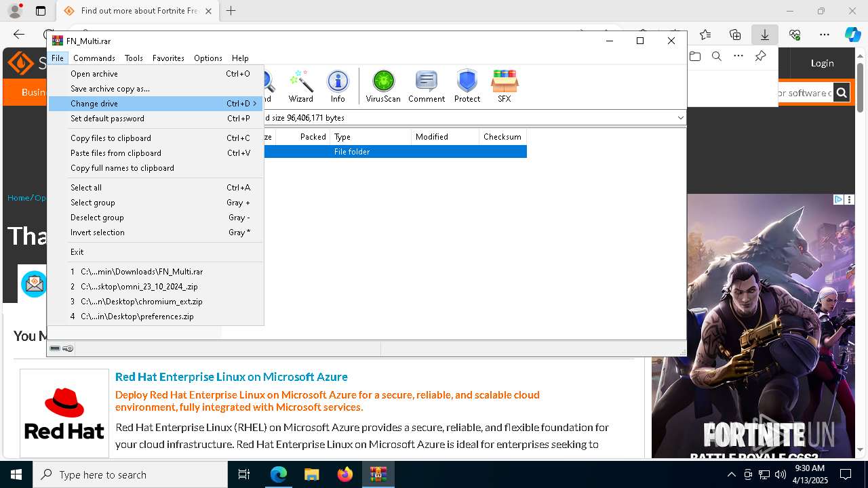Click the SFX toolbar icon

(x=504, y=86)
